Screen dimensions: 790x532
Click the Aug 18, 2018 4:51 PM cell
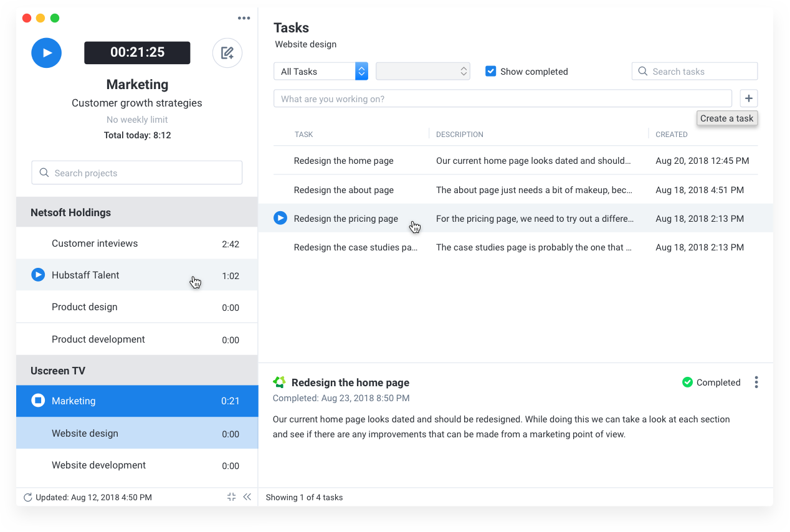700,190
